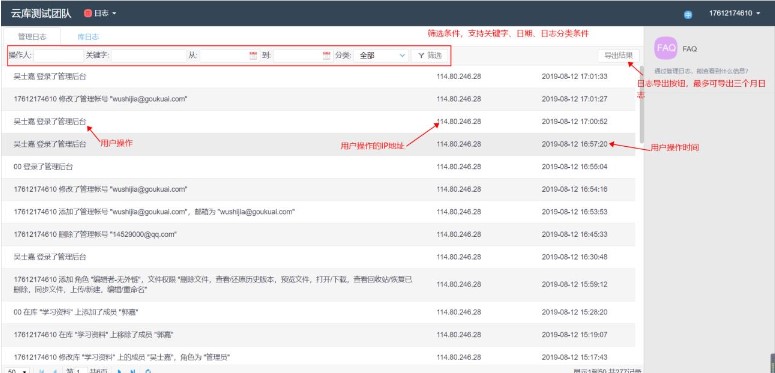Click the 筛选 filter button
The height and width of the screenshot is (373, 775).
430,56
